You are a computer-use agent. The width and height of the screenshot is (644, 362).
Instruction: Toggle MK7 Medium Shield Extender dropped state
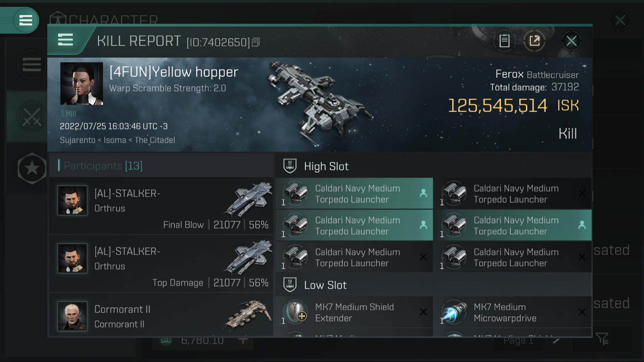point(423,312)
